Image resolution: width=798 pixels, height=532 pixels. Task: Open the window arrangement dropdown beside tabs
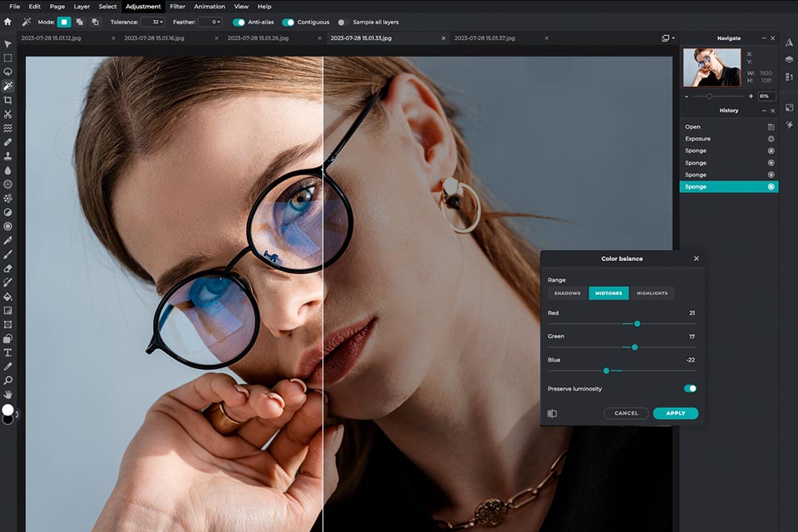pos(667,38)
